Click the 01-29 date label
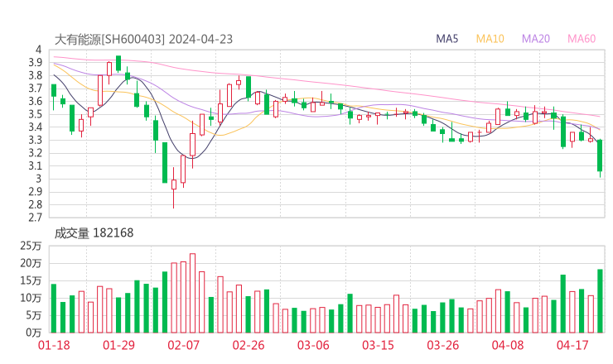Screen dimensions: 613x364 [x=118, y=345]
